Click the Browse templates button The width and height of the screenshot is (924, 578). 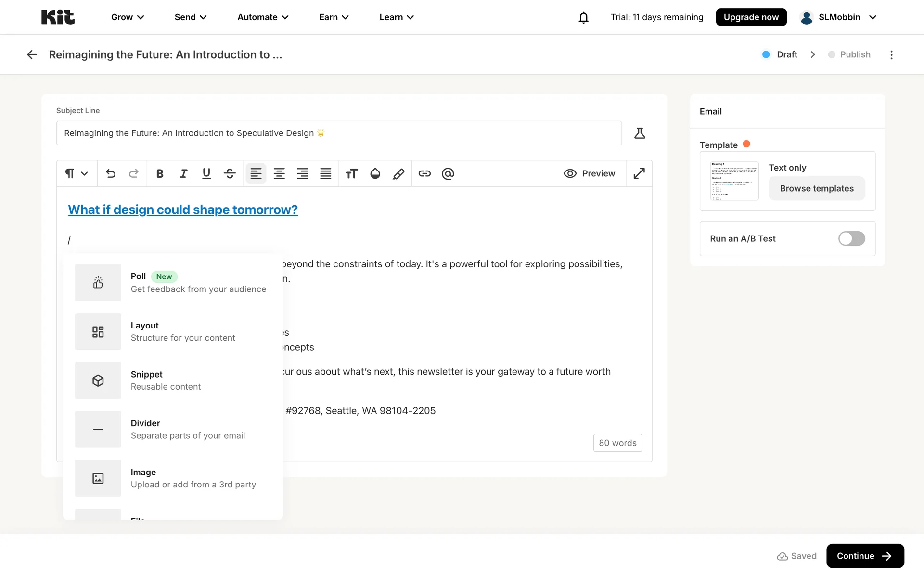[816, 188]
